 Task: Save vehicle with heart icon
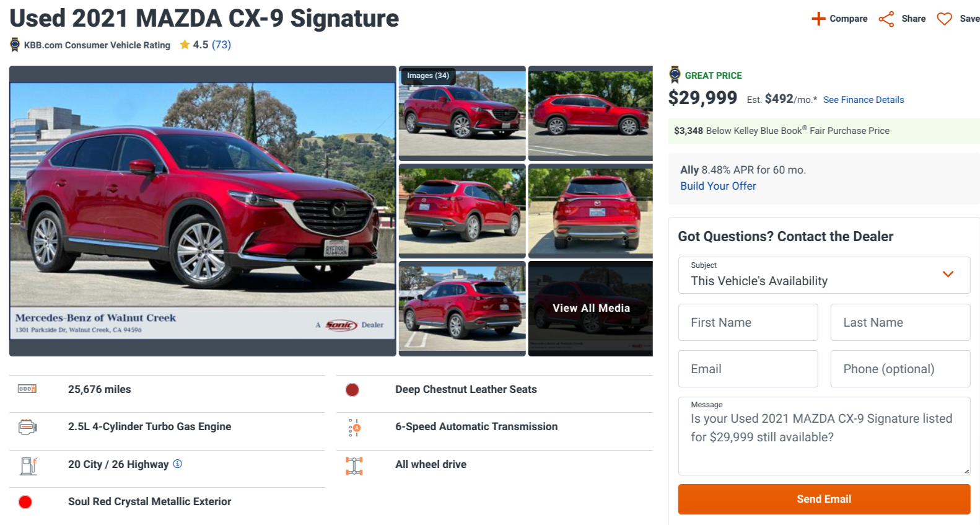click(944, 19)
